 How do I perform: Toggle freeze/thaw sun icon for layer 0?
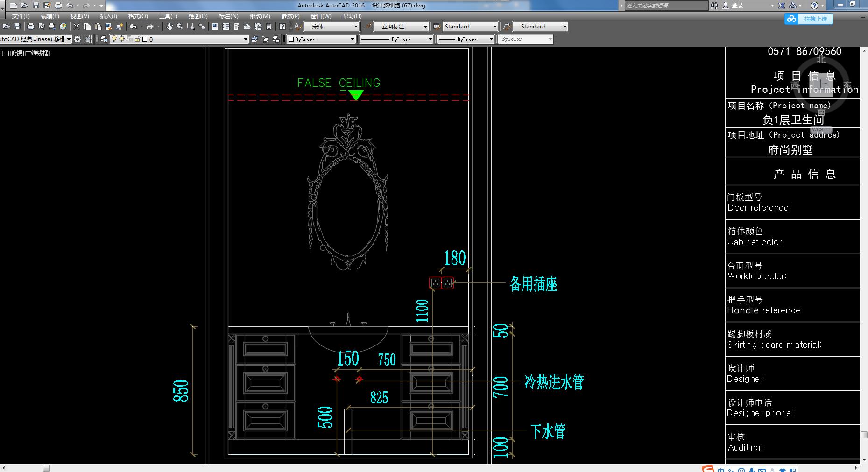[121, 39]
